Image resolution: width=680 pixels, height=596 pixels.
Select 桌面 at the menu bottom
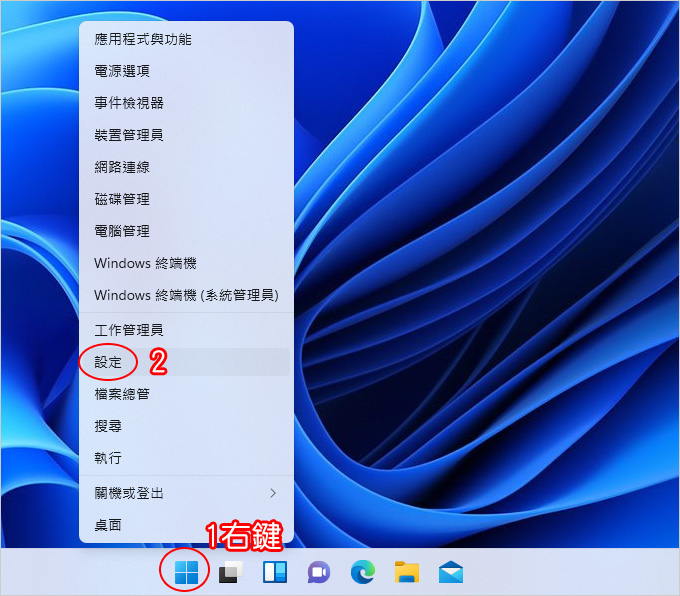(x=186, y=525)
